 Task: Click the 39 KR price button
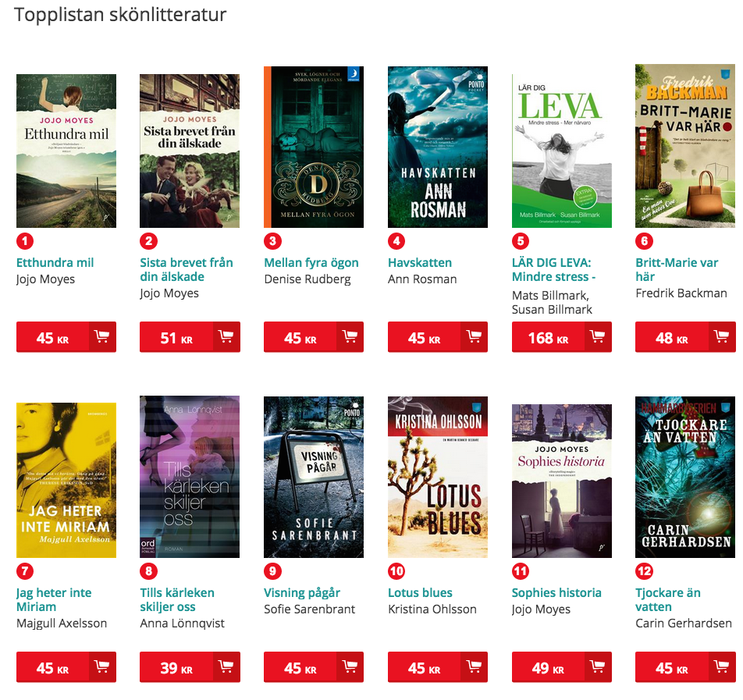176,667
